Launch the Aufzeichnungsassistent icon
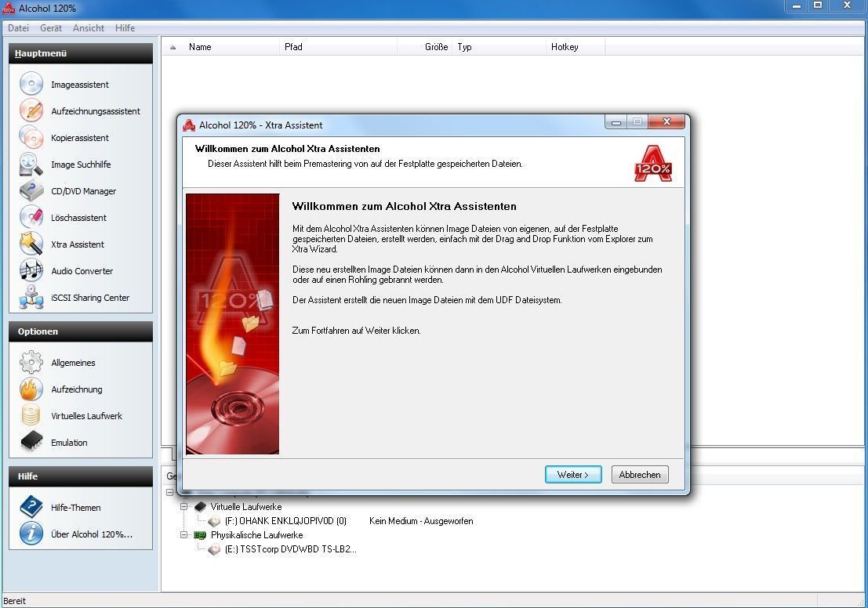This screenshot has height=608, width=868. coord(31,110)
